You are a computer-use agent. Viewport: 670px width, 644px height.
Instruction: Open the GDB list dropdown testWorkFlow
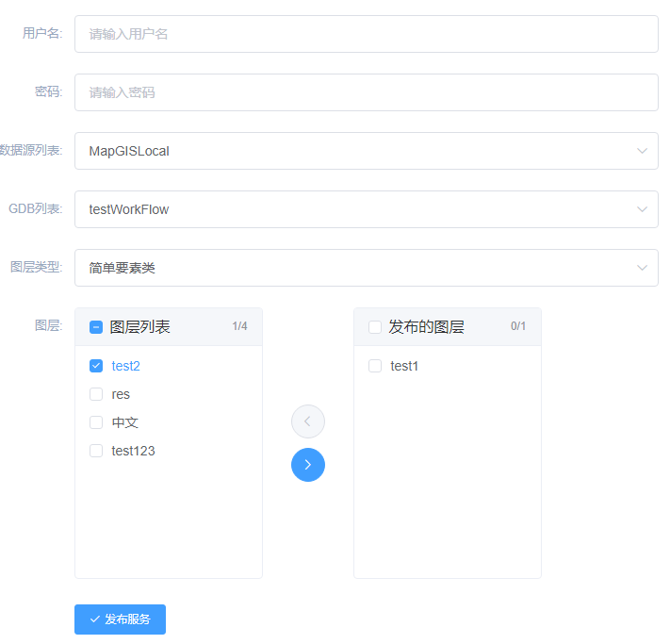point(367,209)
